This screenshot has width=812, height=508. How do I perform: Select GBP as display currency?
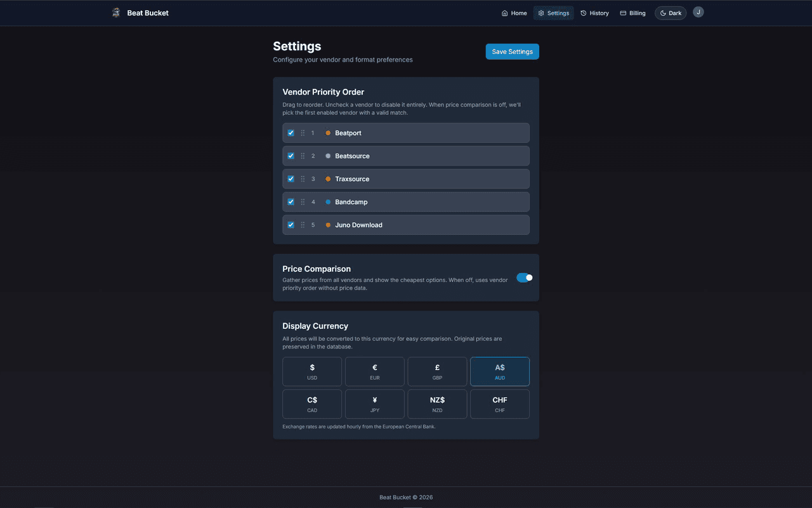437,371
